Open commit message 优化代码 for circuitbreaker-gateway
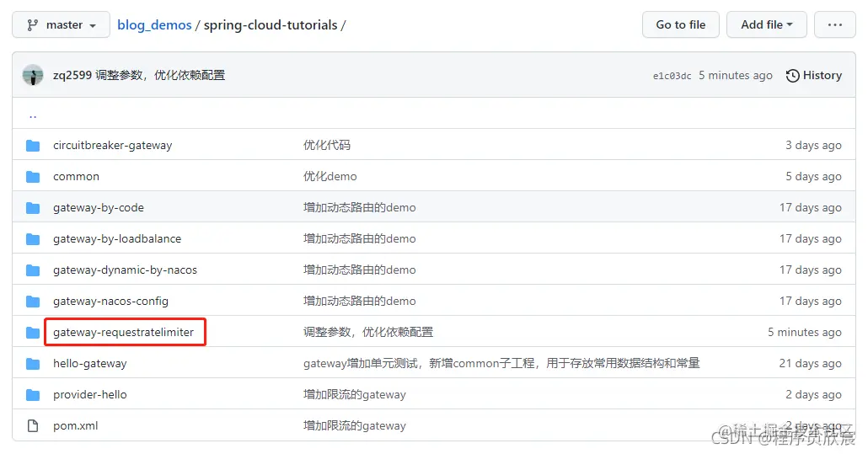The width and height of the screenshot is (868, 454). [327, 146]
